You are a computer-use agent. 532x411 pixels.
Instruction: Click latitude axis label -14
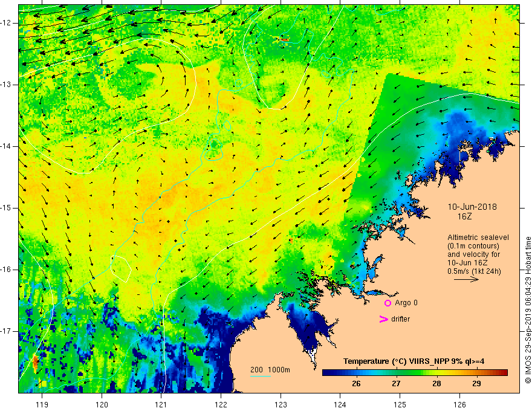[x=7, y=146]
